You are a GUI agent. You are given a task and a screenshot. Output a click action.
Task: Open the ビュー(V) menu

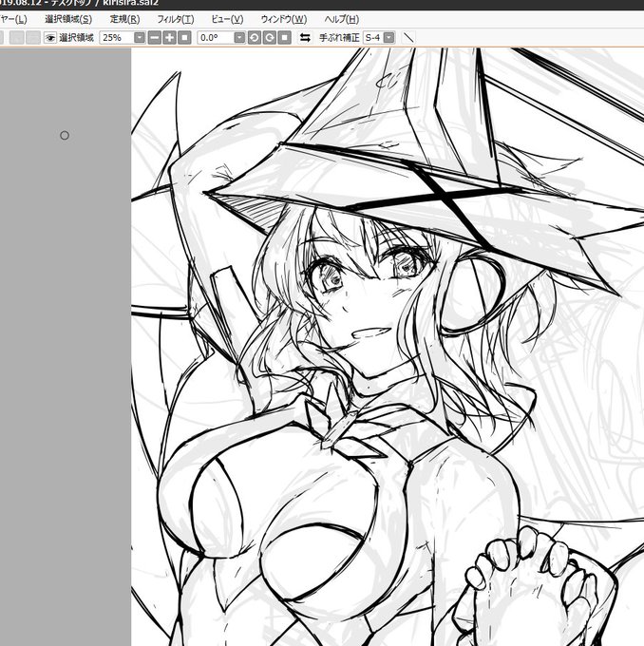[227, 19]
